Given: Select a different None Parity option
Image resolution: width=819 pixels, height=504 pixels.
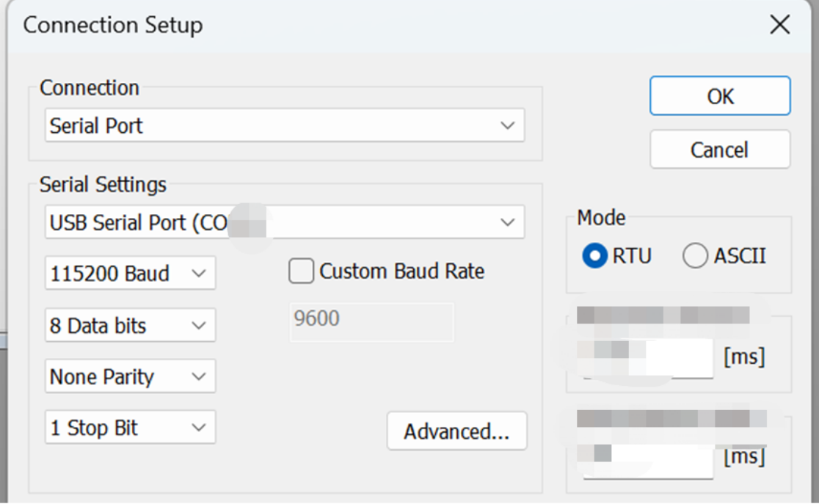Looking at the screenshot, I should pos(130,376).
